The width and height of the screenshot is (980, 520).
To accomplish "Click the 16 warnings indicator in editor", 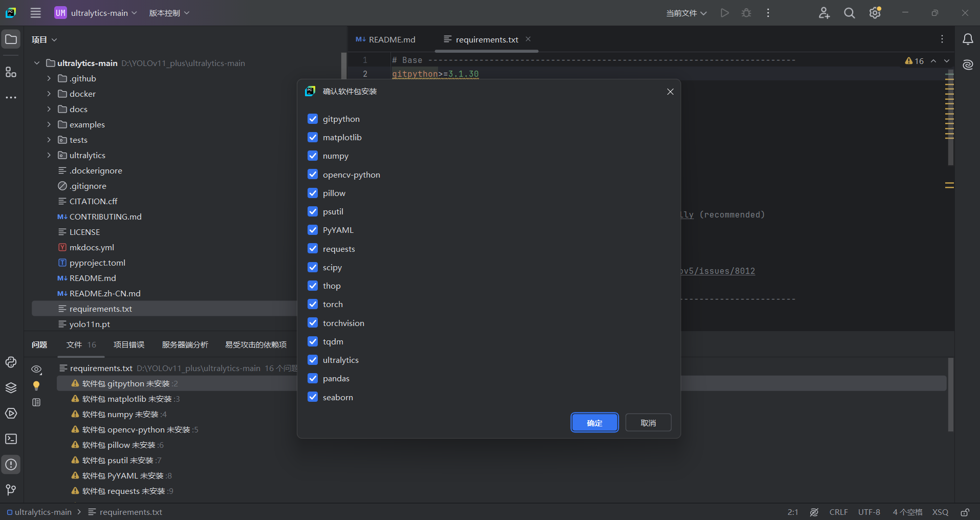I will pyautogui.click(x=914, y=61).
